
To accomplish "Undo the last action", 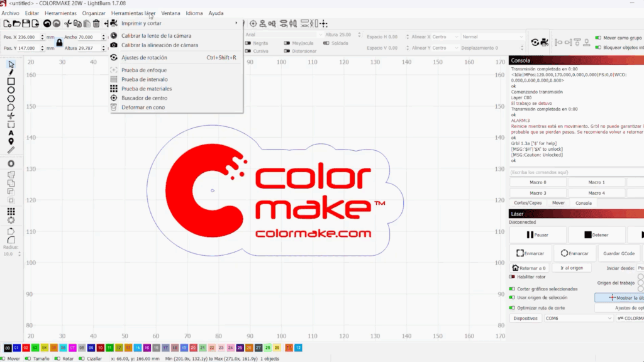I will coord(47,23).
